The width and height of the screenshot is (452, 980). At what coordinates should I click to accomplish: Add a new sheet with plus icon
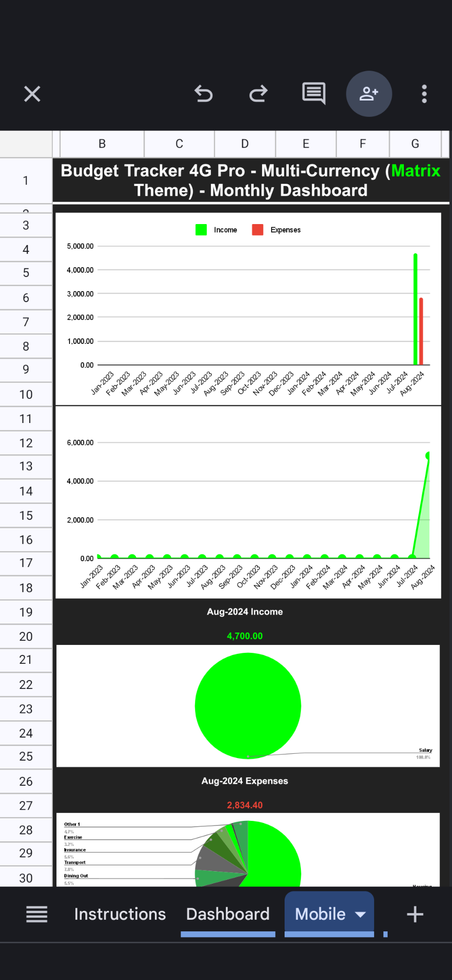[x=415, y=914]
